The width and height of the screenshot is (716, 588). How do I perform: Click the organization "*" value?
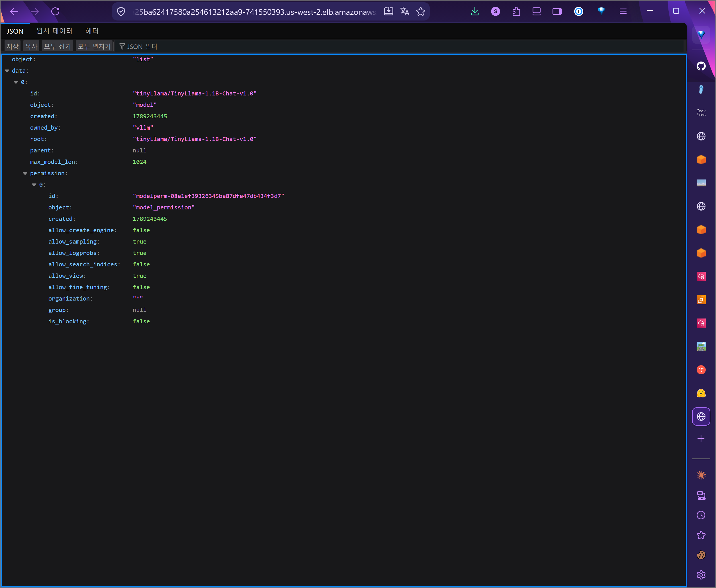(x=138, y=299)
